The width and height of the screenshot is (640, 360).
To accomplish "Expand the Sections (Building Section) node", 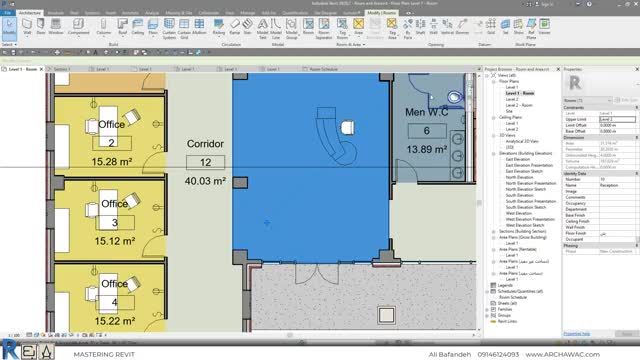I will pos(493,231).
